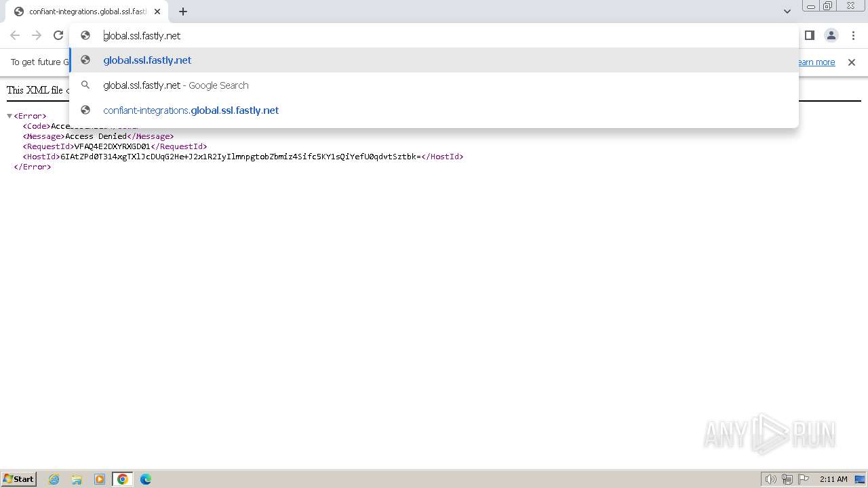Open a new browser tab
Image resolution: width=868 pixels, height=488 pixels.
coord(183,12)
